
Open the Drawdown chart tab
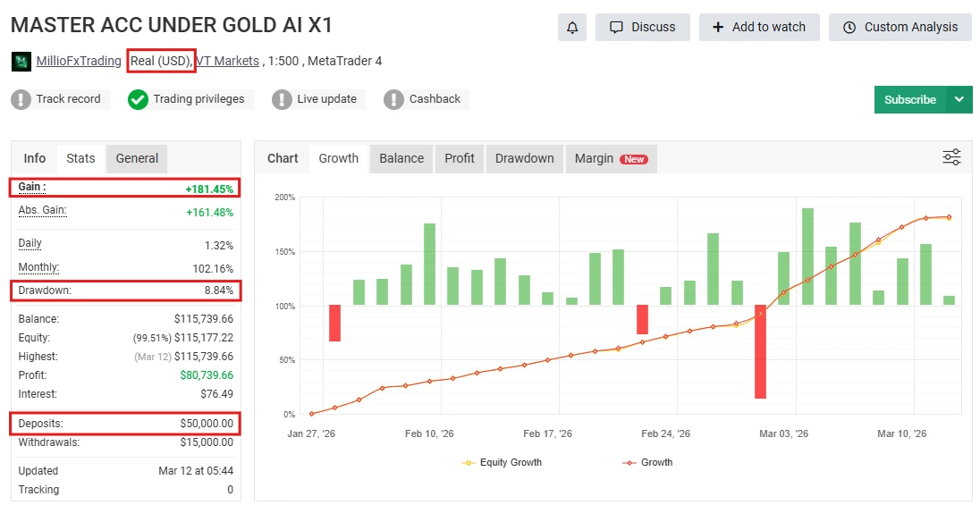coord(525,158)
